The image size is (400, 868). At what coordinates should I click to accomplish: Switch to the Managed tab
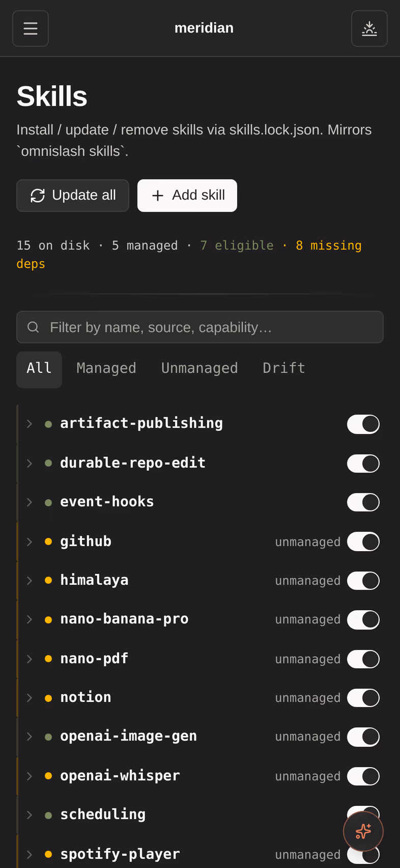[x=106, y=369]
